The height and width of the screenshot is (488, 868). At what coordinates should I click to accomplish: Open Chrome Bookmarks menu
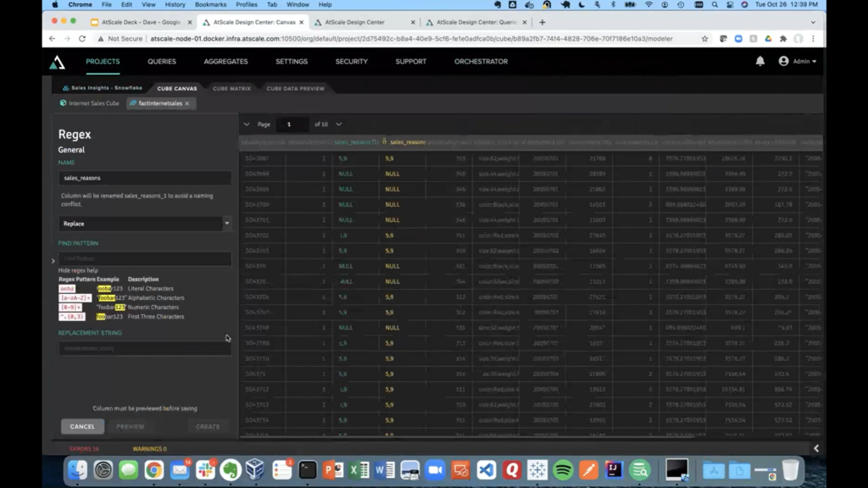pyautogui.click(x=210, y=4)
